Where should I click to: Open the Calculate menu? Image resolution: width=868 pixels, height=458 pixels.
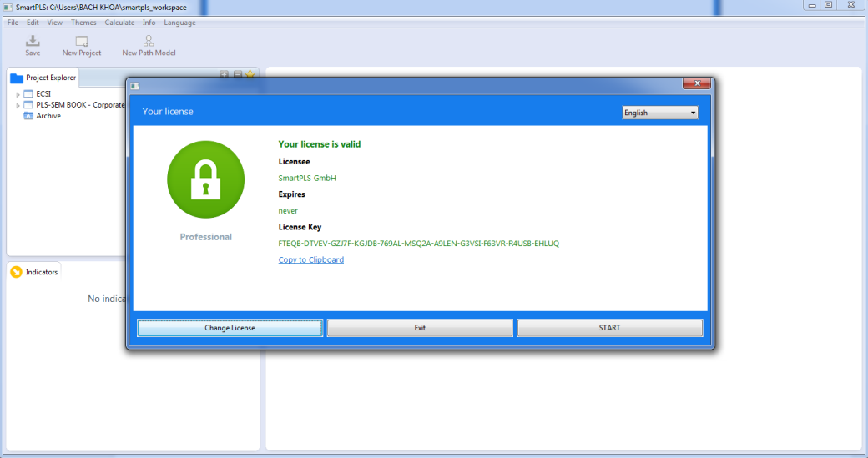tap(119, 23)
